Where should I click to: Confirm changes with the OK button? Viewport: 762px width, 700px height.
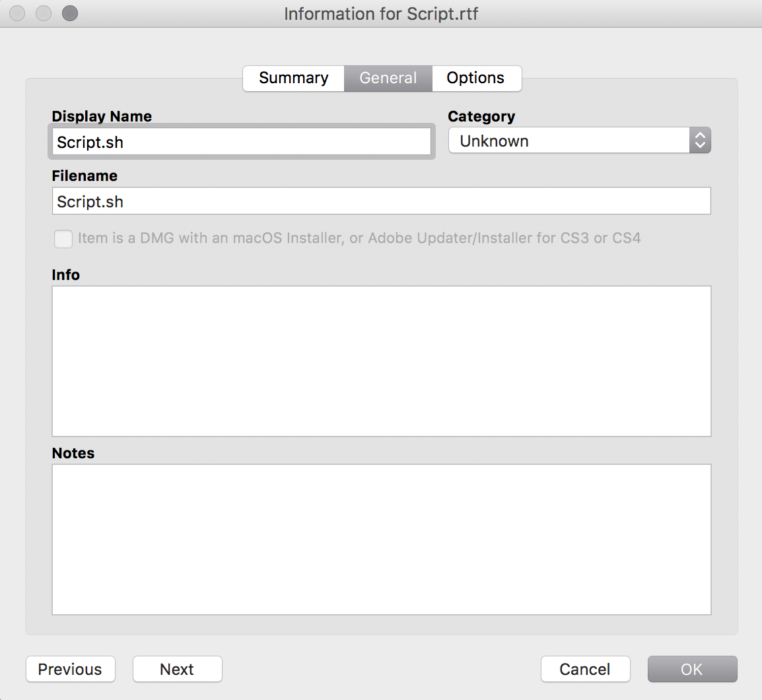693,670
